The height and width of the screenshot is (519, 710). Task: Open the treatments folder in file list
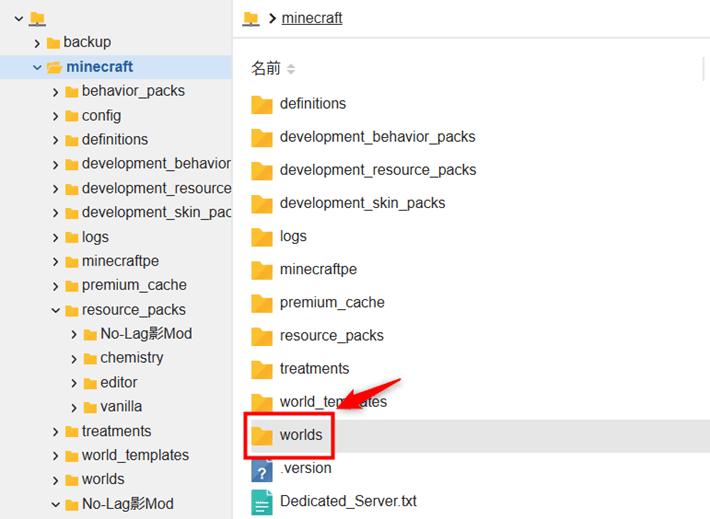314,369
